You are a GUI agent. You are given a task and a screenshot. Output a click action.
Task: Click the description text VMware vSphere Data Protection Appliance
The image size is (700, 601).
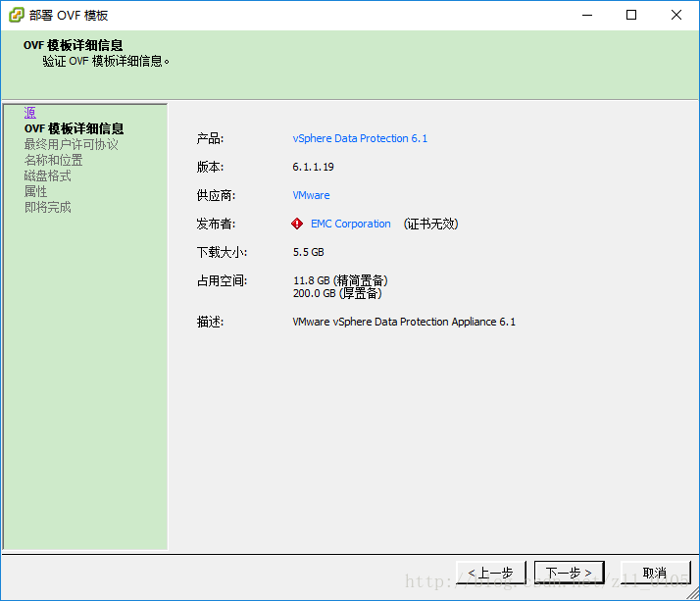pyautogui.click(x=404, y=322)
